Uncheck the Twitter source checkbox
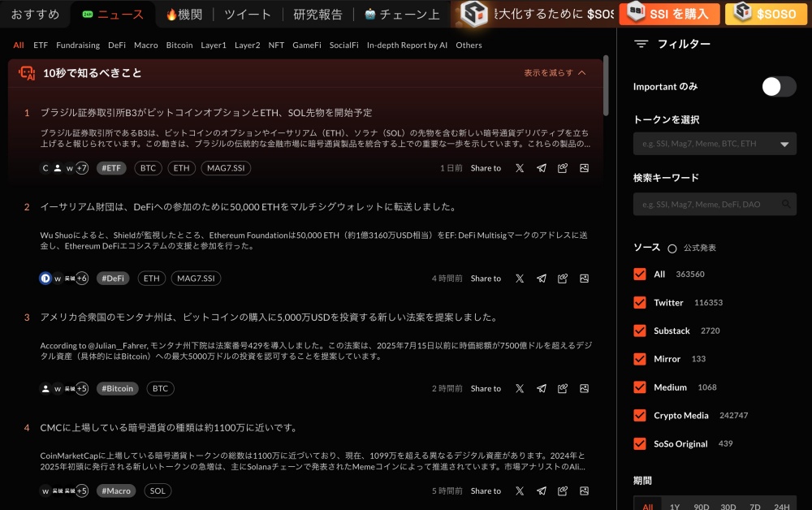Image resolution: width=812 pixels, height=510 pixels. 640,302
